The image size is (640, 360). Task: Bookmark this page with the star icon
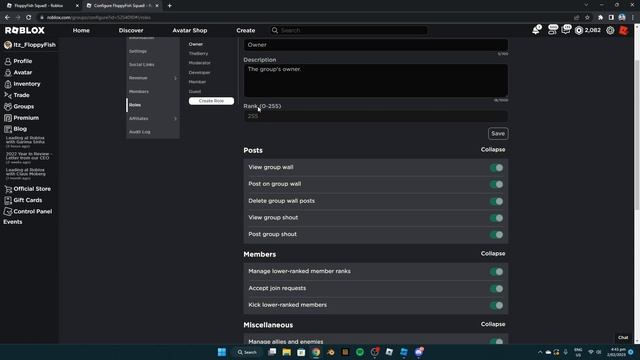click(x=587, y=18)
